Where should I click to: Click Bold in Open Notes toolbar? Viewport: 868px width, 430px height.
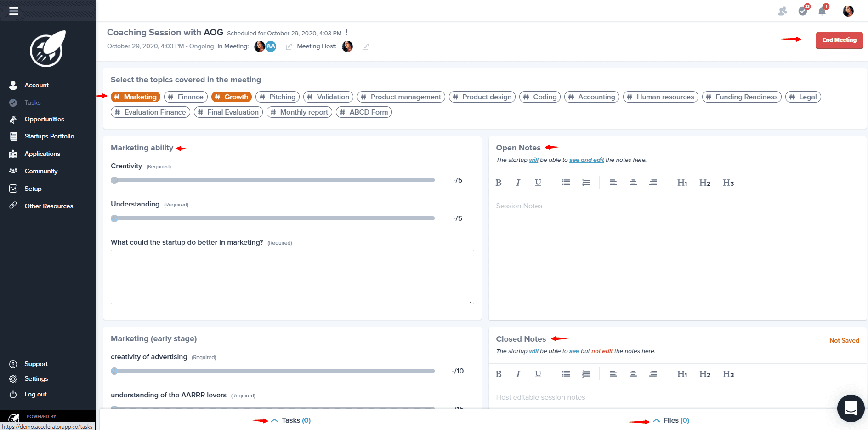499,183
